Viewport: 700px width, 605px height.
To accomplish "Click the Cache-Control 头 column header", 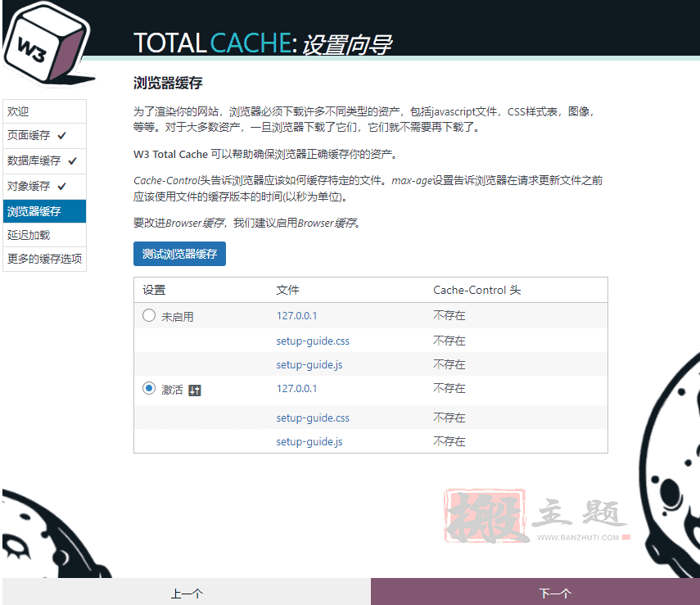I will [x=476, y=291].
